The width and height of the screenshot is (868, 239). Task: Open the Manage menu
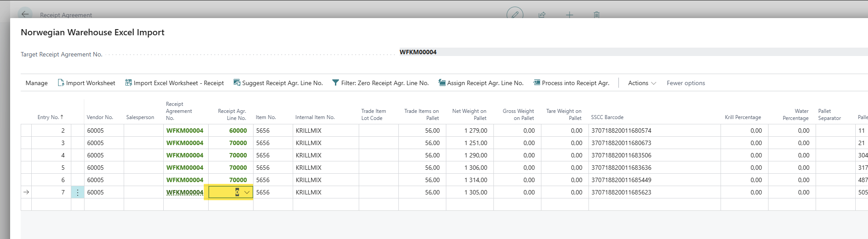tap(37, 83)
